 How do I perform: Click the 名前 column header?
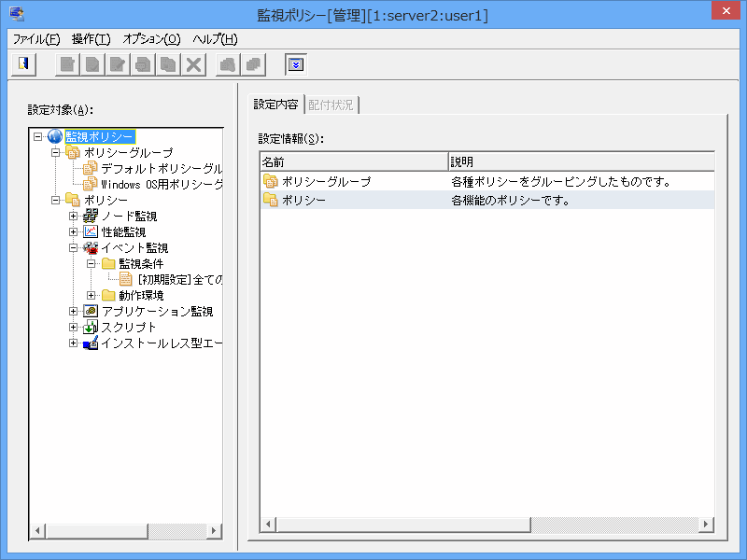pos(353,162)
